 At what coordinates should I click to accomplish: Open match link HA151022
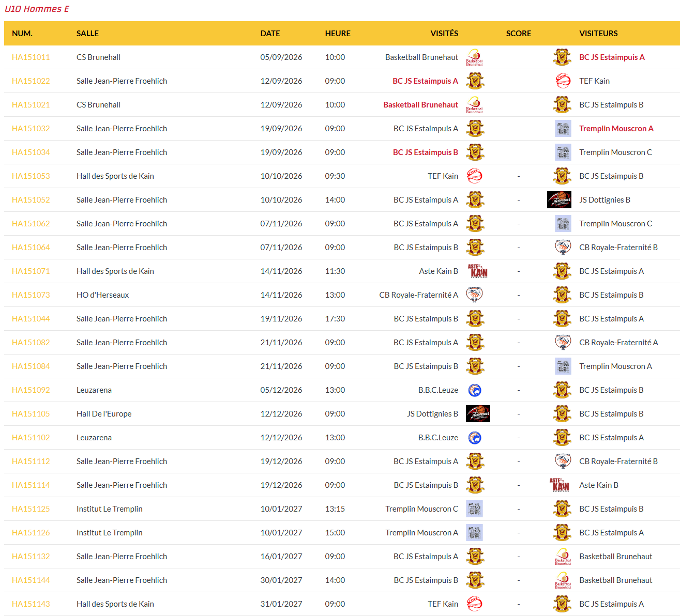click(x=31, y=81)
